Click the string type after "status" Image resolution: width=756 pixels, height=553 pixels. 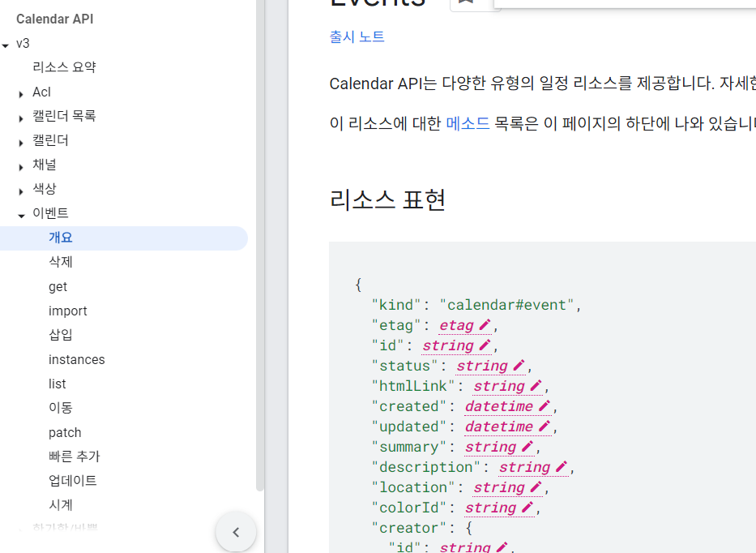point(482,367)
